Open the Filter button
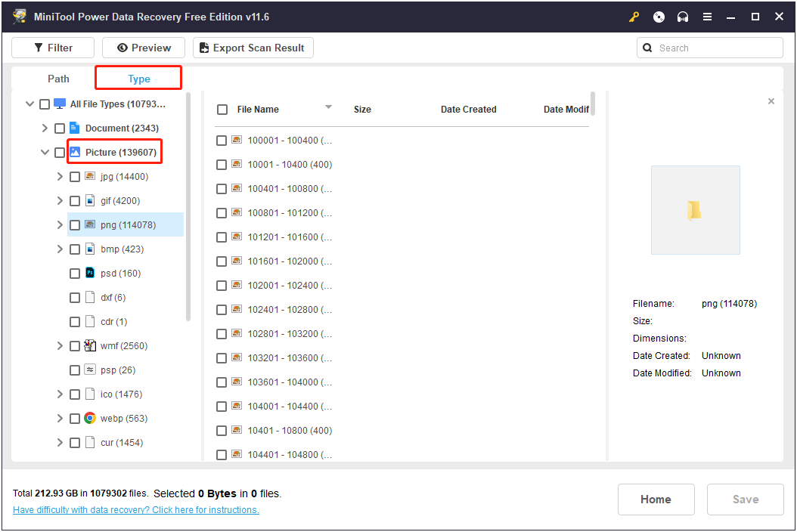This screenshot has width=797, height=532. [x=53, y=48]
